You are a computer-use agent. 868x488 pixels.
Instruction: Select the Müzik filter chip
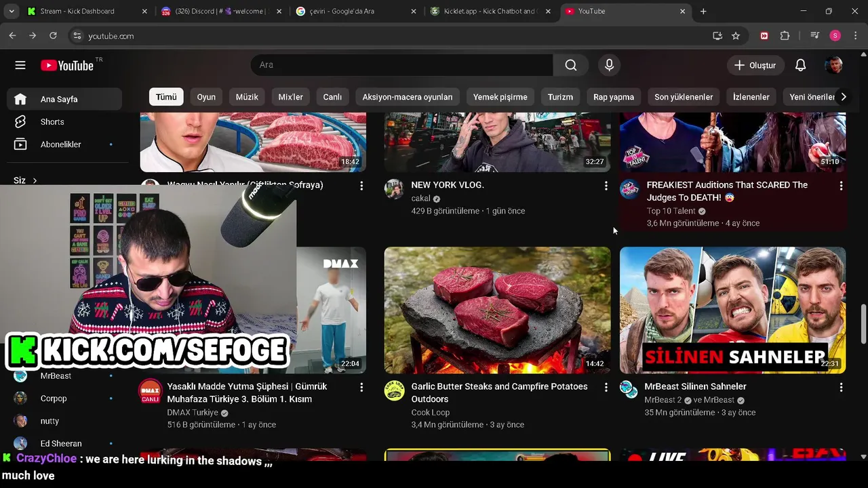point(247,97)
